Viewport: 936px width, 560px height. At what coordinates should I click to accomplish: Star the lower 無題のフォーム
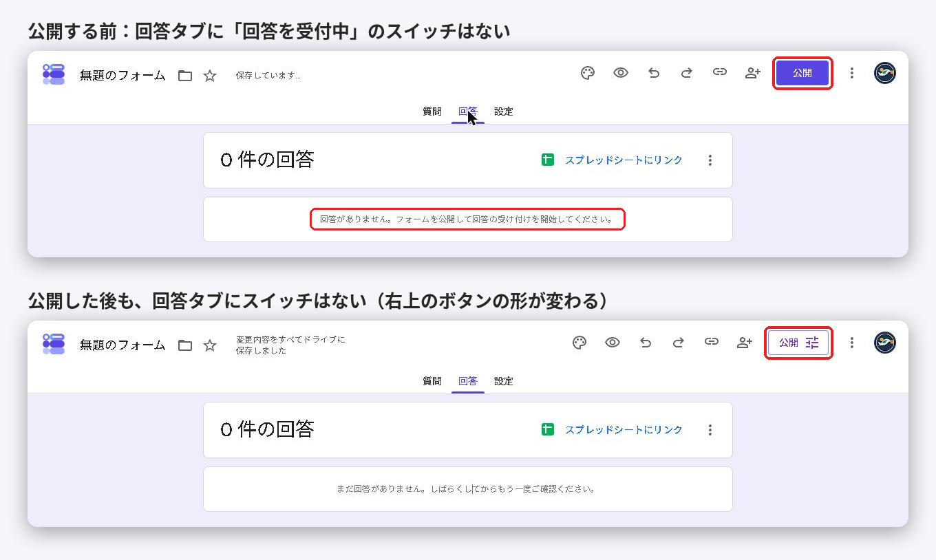coord(210,345)
